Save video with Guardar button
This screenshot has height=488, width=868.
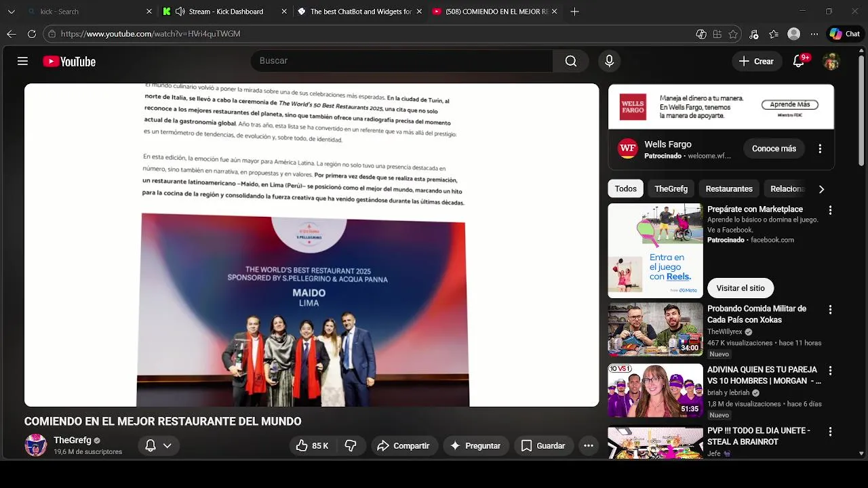(543, 445)
